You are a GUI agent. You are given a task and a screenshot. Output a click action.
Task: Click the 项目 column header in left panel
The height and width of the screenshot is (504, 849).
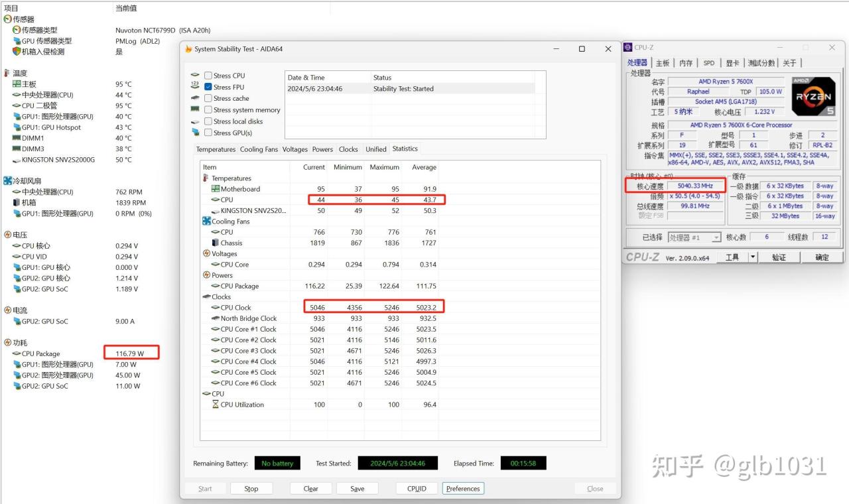click(x=11, y=8)
